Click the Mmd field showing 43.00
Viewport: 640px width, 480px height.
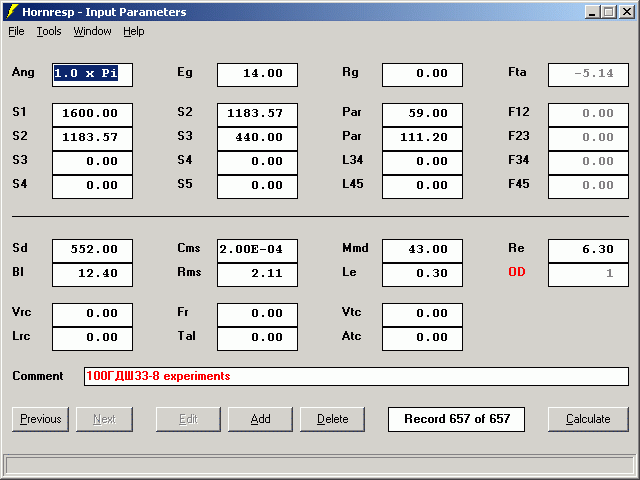[422, 251]
